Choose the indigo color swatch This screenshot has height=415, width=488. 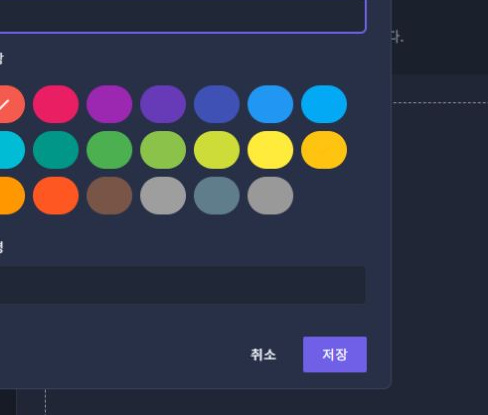(x=217, y=104)
